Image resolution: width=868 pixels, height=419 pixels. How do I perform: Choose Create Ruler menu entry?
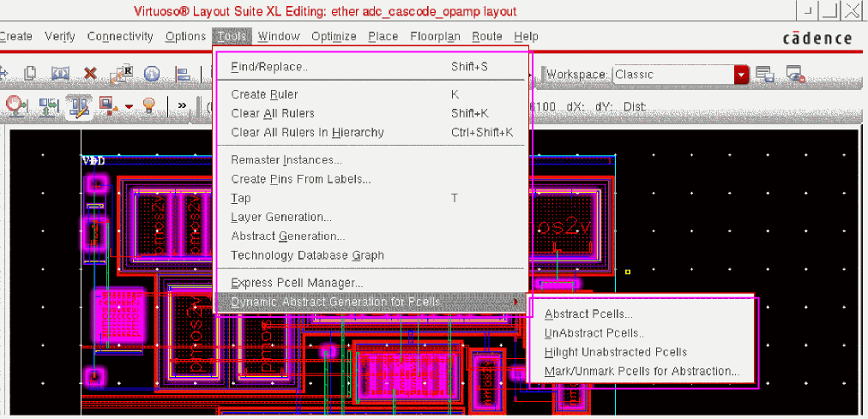(x=371, y=94)
